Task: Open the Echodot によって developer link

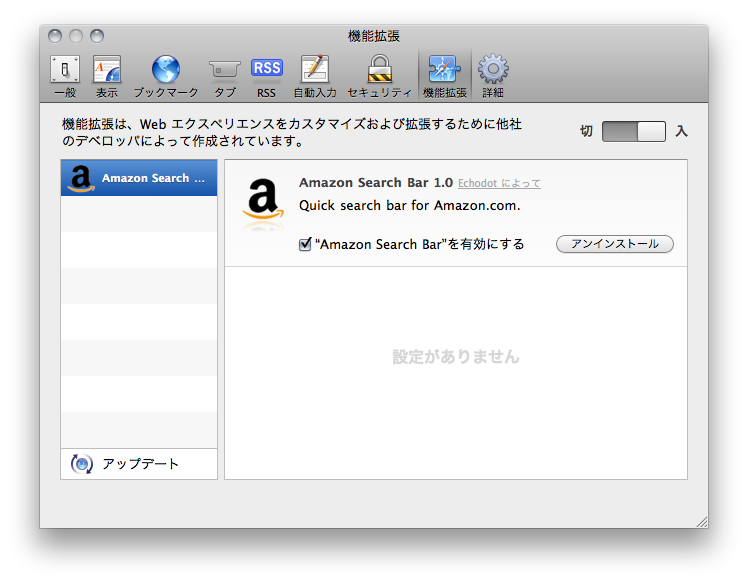Action: [x=499, y=183]
